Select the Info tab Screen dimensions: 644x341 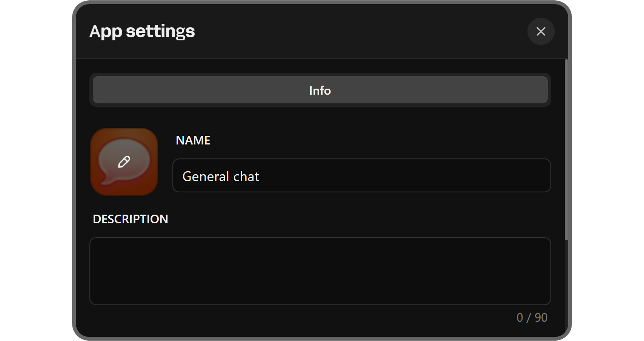pyautogui.click(x=320, y=90)
